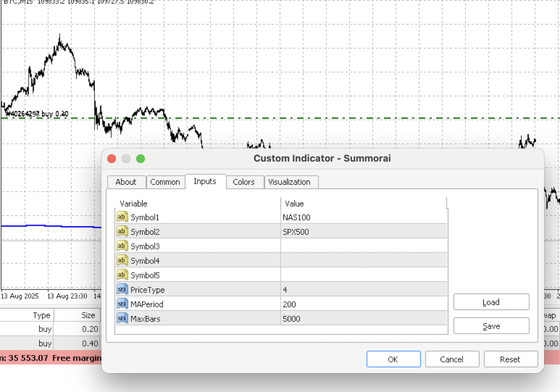The height and width of the screenshot is (392, 560).
Task: Click the Symbol2 string type icon
Action: pyautogui.click(x=122, y=231)
